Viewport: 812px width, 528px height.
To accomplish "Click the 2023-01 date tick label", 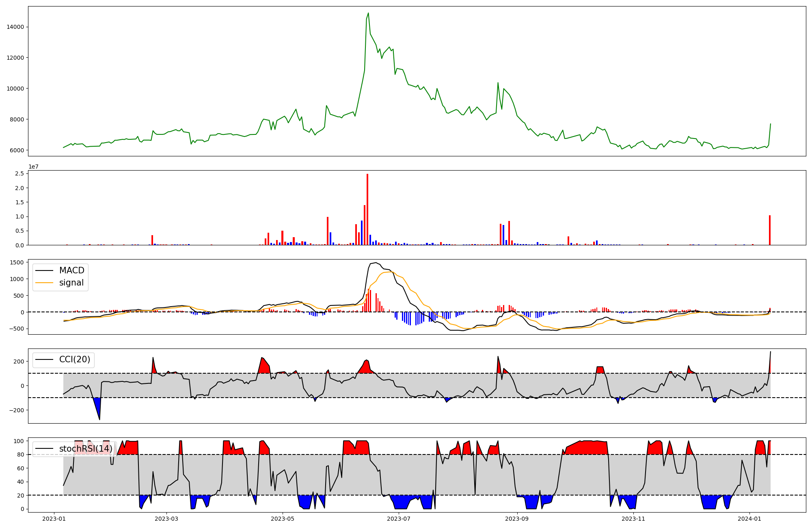I will pyautogui.click(x=54, y=519).
